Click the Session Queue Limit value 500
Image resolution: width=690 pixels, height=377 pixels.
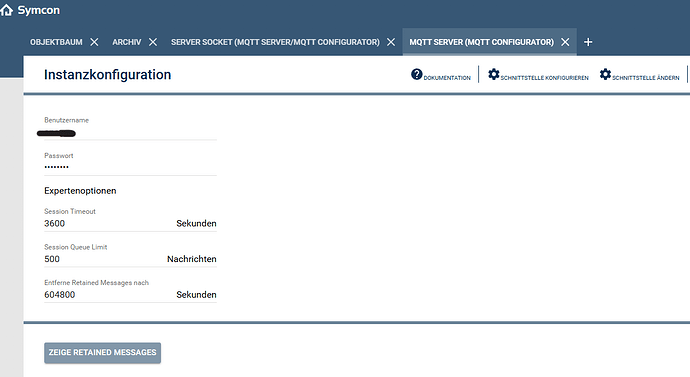52,259
